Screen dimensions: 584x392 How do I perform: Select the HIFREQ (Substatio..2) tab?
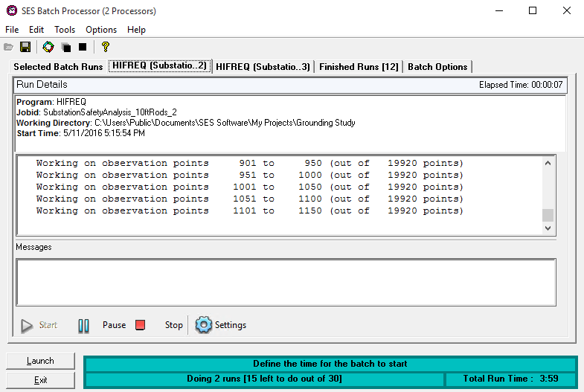pyautogui.click(x=159, y=65)
